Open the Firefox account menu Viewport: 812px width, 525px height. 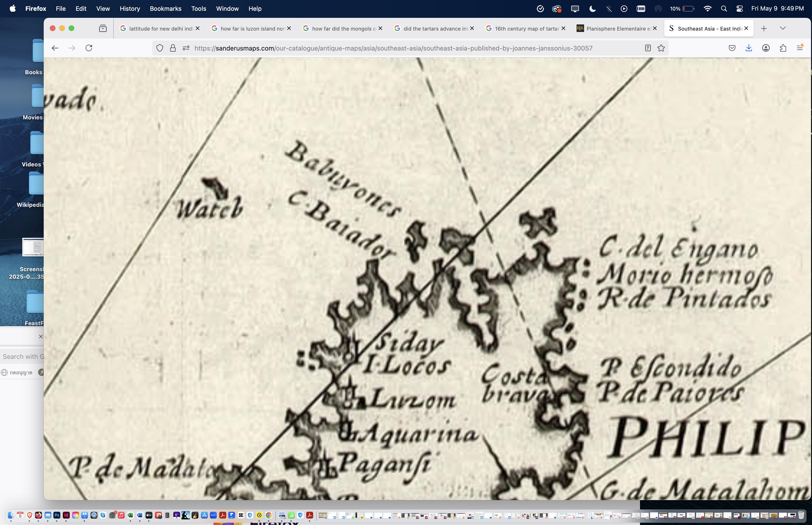coord(766,48)
